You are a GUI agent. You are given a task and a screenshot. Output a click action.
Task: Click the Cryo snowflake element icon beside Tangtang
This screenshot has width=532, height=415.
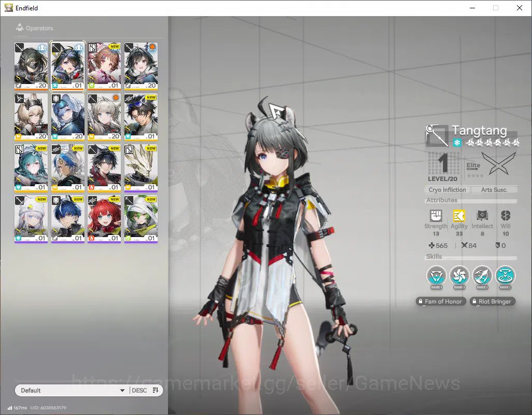coord(457,143)
